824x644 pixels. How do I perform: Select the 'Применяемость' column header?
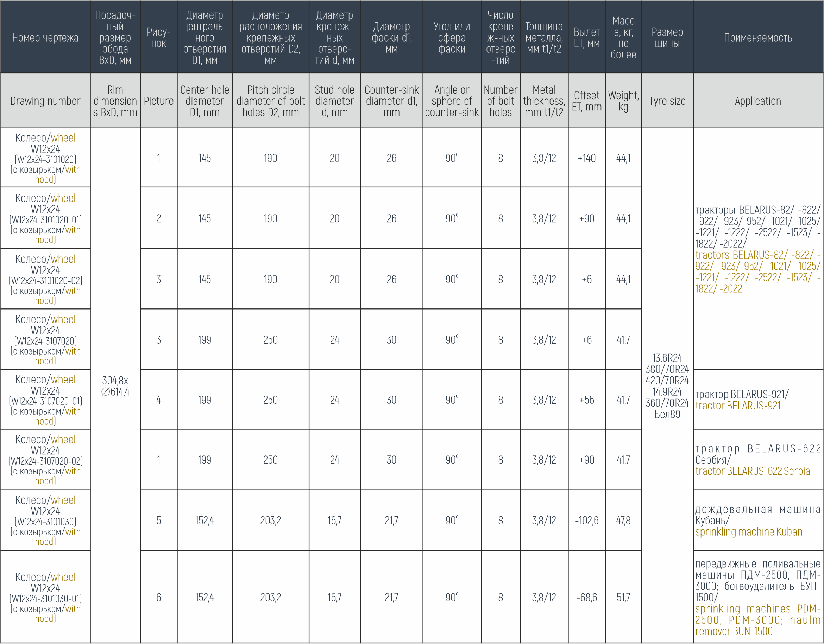click(757, 38)
